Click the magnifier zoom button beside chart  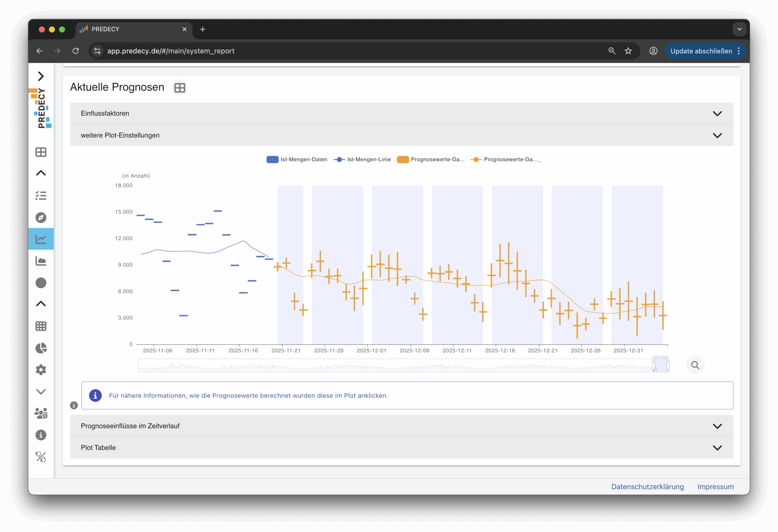695,365
